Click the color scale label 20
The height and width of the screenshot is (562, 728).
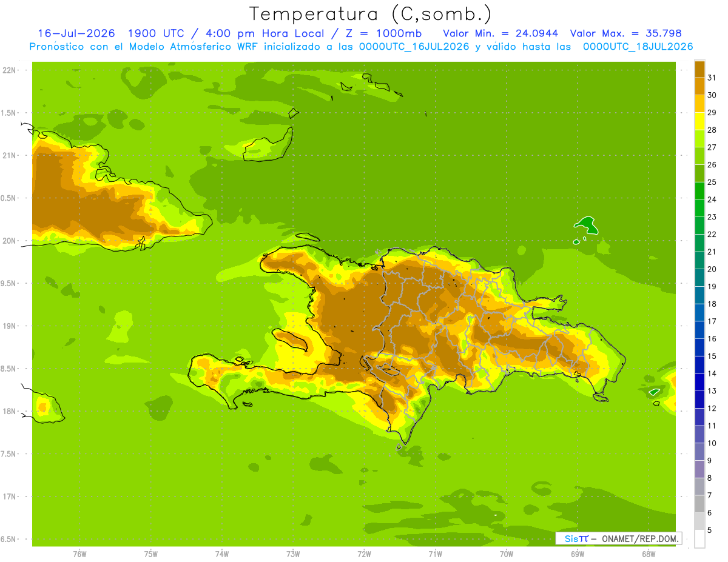712,269
